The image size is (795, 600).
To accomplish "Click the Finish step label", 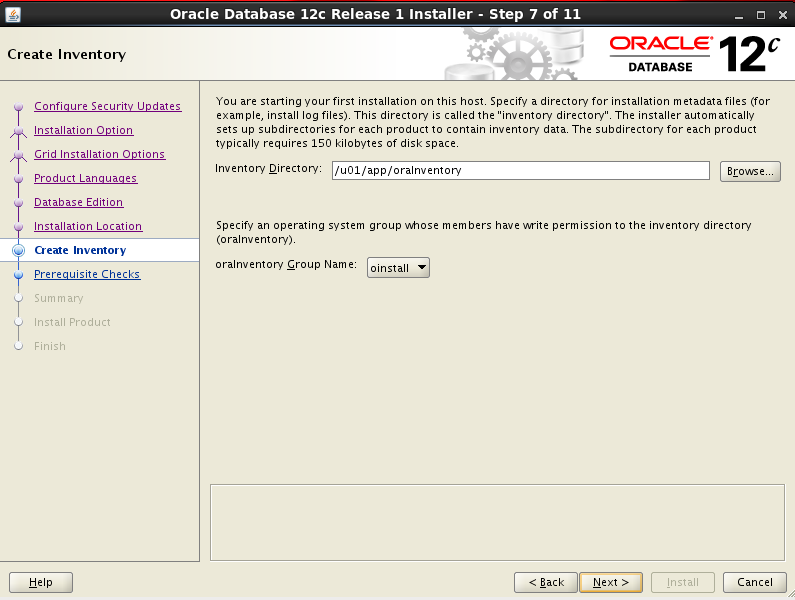I will click(x=50, y=346).
